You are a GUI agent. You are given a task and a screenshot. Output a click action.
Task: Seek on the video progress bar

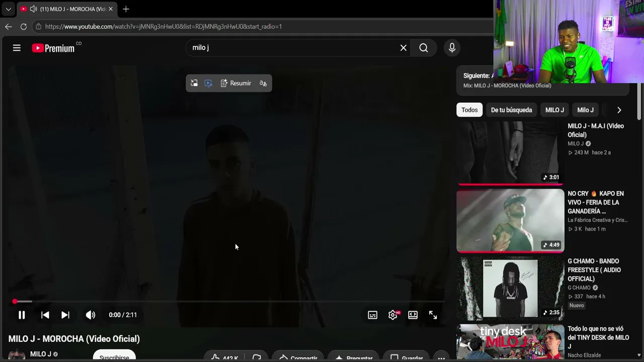229,302
